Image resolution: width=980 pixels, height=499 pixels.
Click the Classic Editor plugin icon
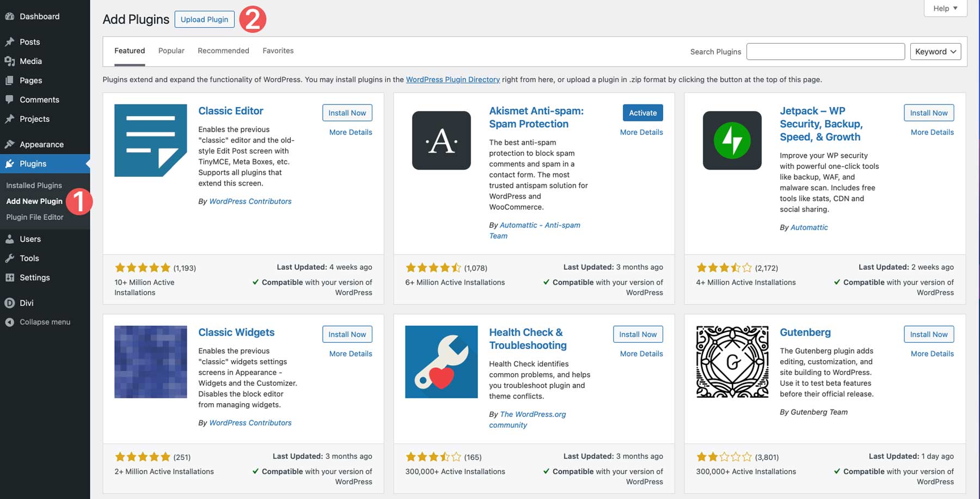(x=151, y=140)
